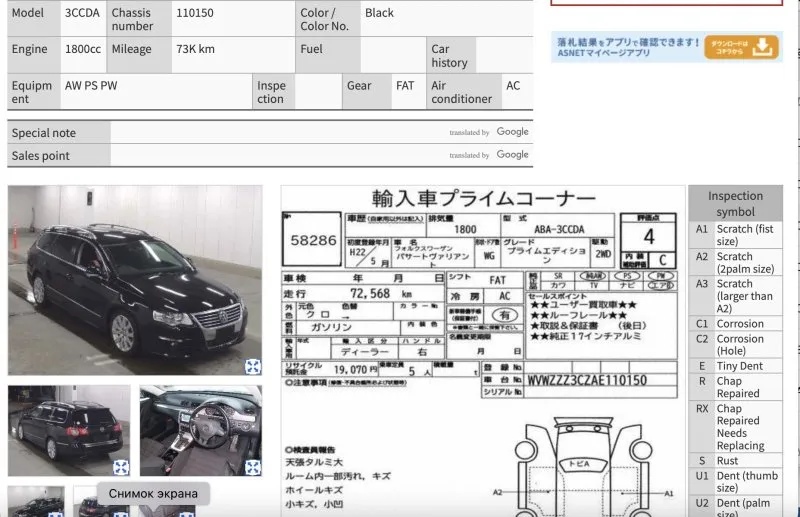Select chassis number value 110150

click(195, 13)
